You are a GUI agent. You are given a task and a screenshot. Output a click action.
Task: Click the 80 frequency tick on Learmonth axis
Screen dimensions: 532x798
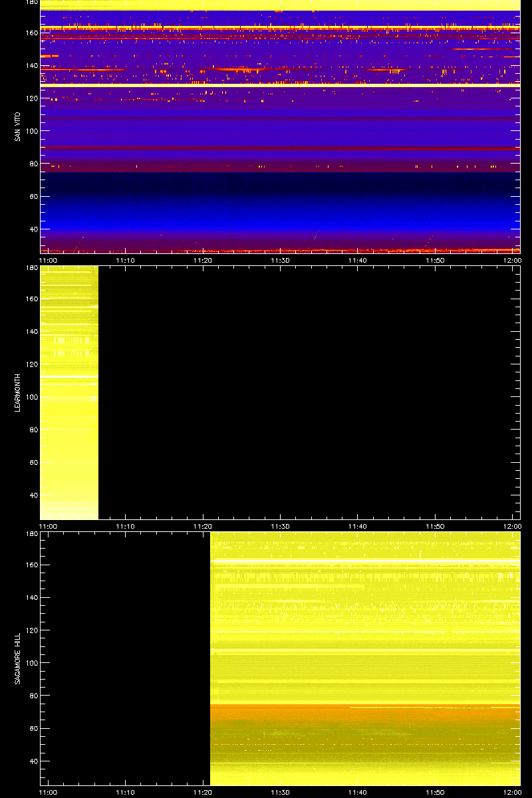pos(33,430)
